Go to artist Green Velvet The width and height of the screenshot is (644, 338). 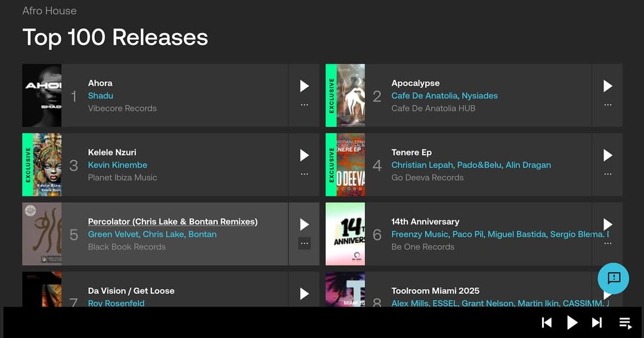tap(113, 234)
